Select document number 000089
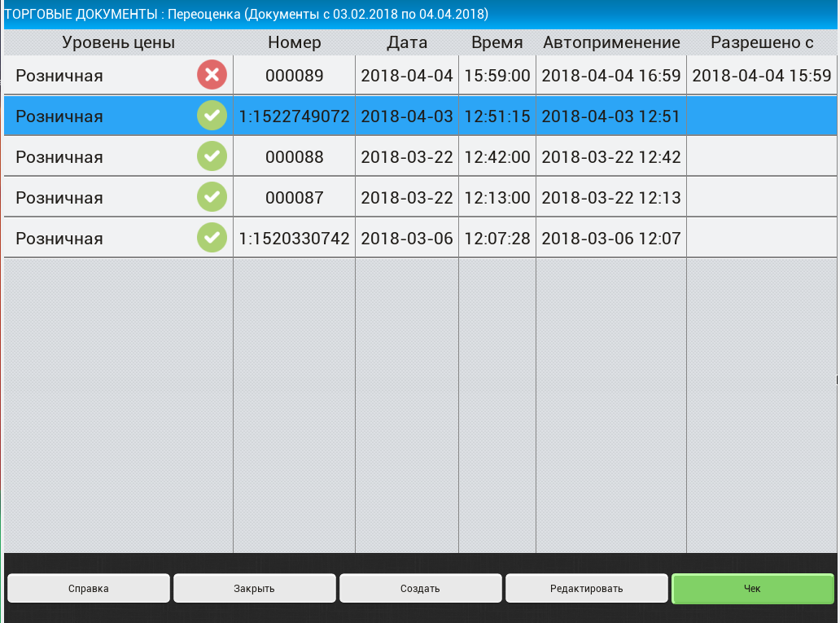 pos(294,76)
